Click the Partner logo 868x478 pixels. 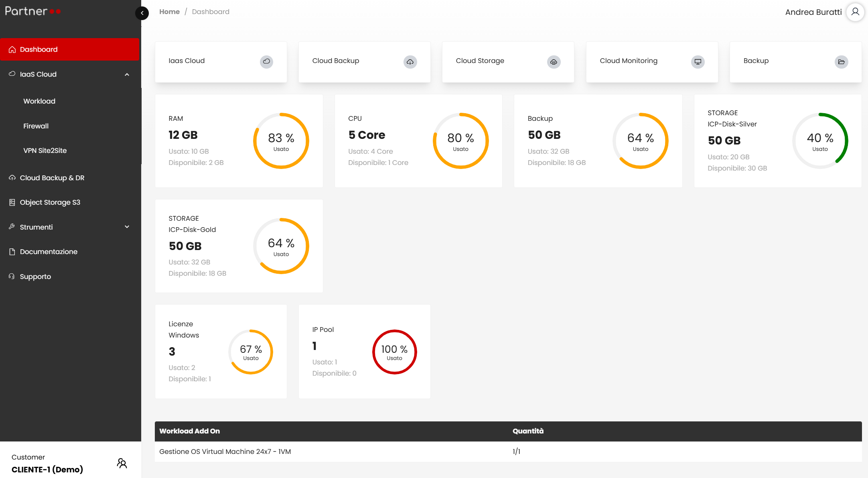33,11
